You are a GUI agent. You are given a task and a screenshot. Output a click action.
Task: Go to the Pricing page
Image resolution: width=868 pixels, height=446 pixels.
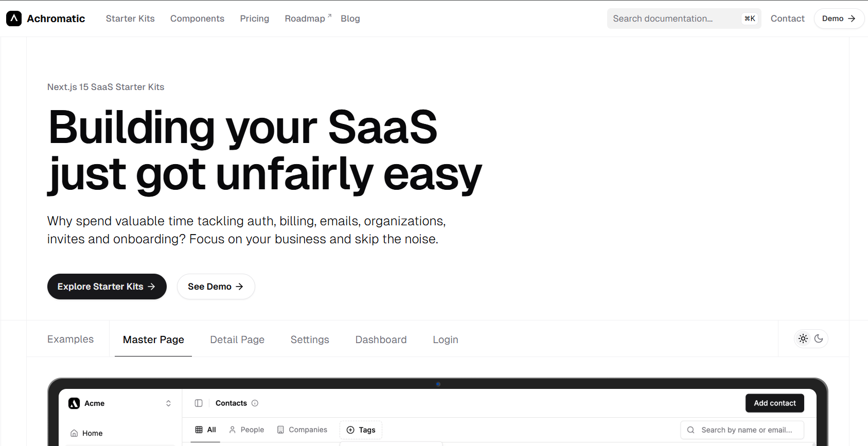(255, 19)
